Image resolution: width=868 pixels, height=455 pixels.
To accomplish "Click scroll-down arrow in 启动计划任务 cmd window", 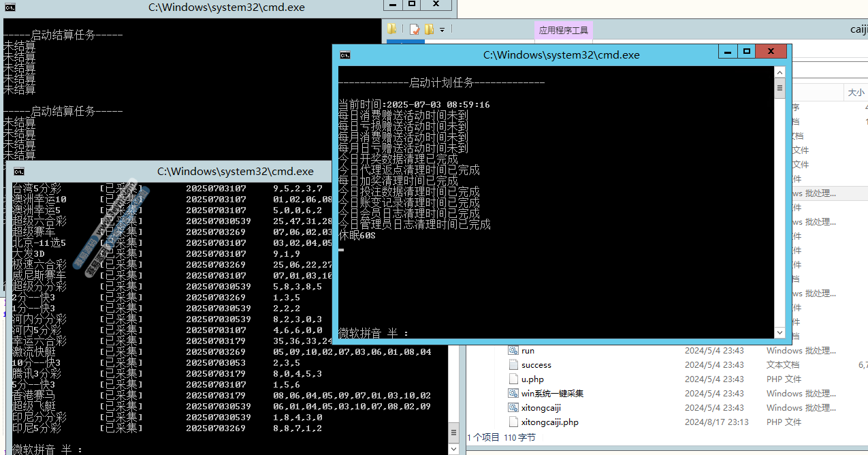I will pyautogui.click(x=779, y=332).
